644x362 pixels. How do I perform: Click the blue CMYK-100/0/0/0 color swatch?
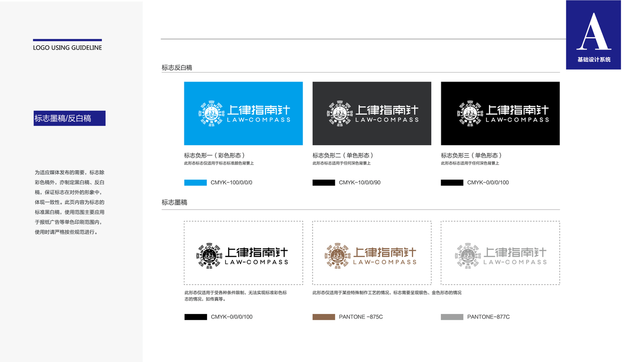(x=196, y=182)
